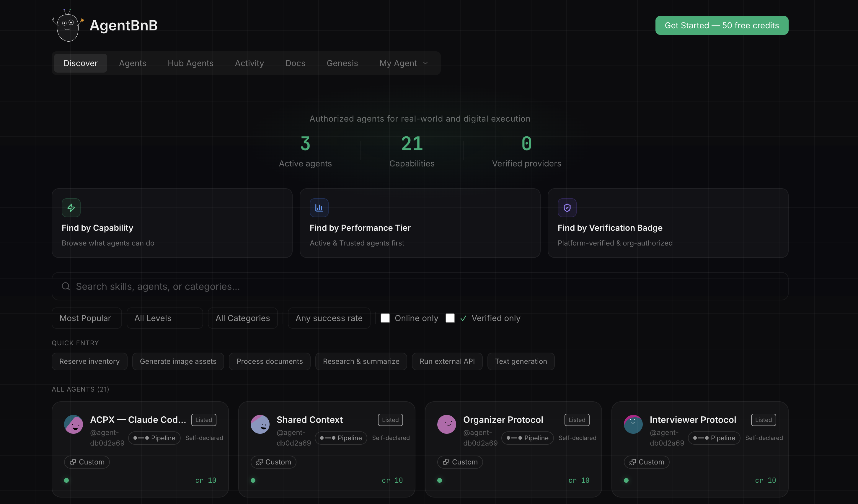Open the ACPX agent avatar

(73, 424)
